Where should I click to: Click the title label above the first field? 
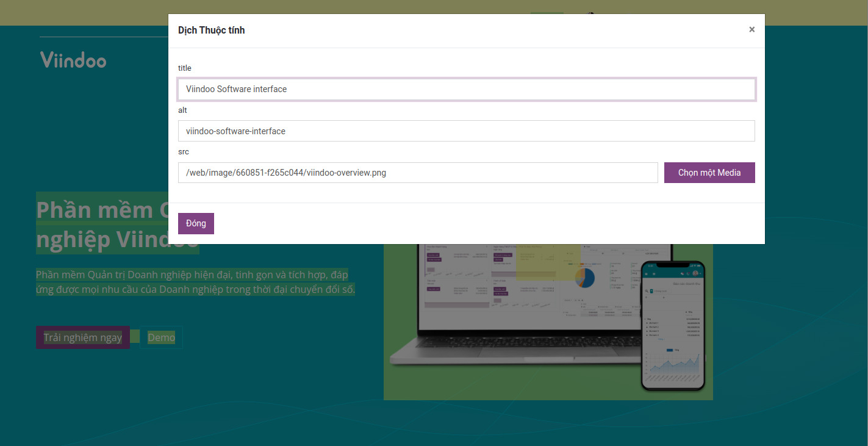click(184, 68)
